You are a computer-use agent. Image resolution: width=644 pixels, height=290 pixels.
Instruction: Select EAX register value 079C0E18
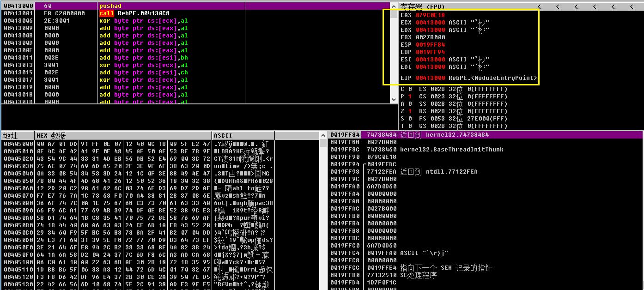click(430, 15)
